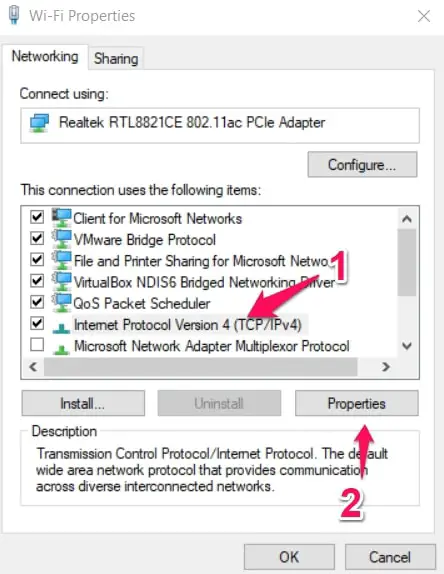Click the QoS Packet Scheduler icon
This screenshot has width=444, height=574.
pyautogui.click(x=61, y=302)
